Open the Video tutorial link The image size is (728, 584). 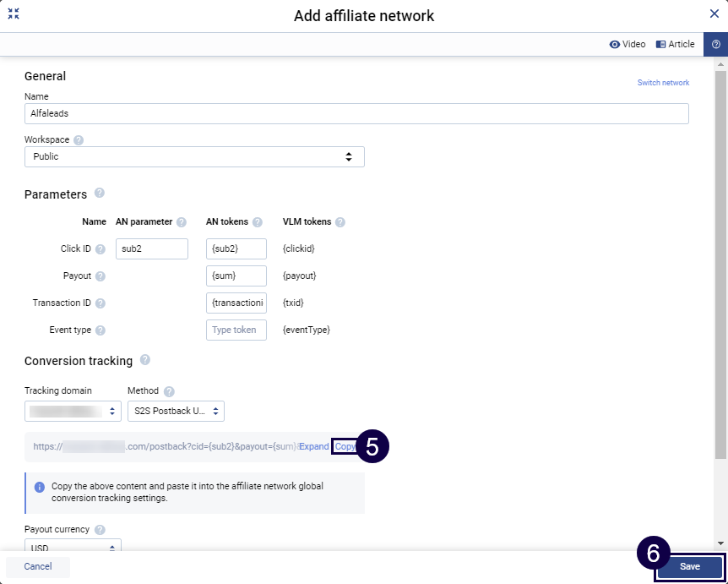coord(627,44)
